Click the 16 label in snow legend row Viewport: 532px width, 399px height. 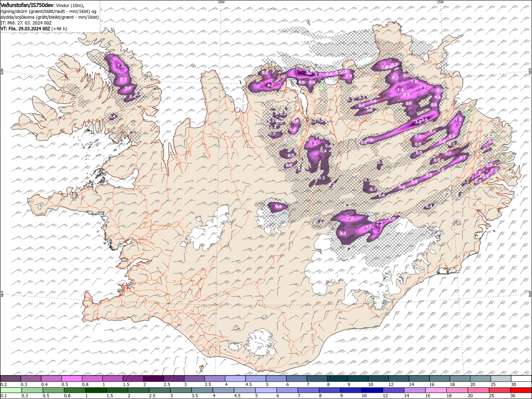pyautogui.click(x=432, y=384)
